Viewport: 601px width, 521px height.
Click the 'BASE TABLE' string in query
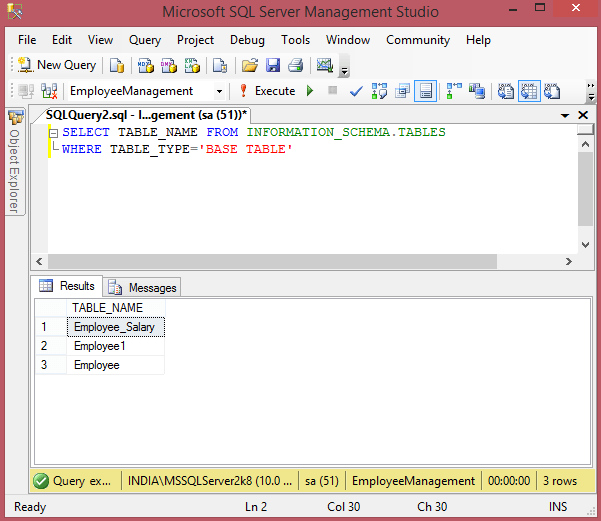pyautogui.click(x=246, y=149)
